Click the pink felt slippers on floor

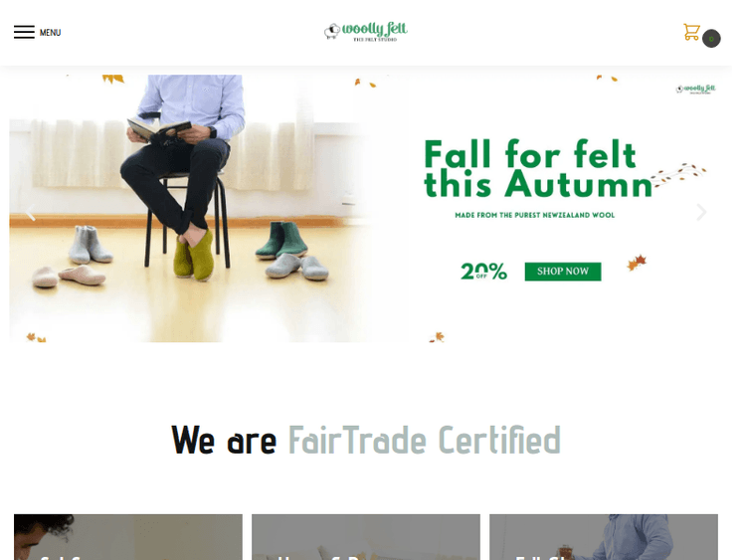69,276
